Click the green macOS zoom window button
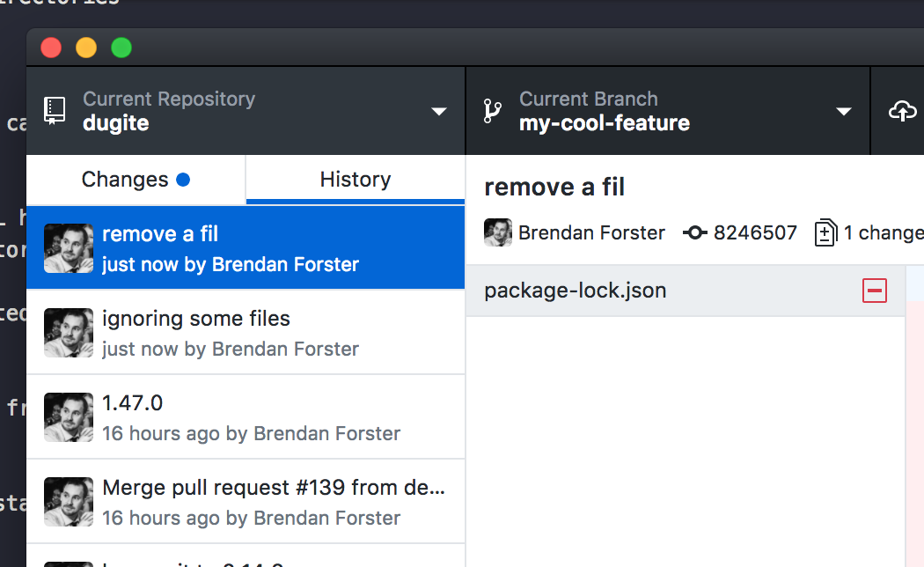Screen dimensions: 924x567 click(x=121, y=48)
